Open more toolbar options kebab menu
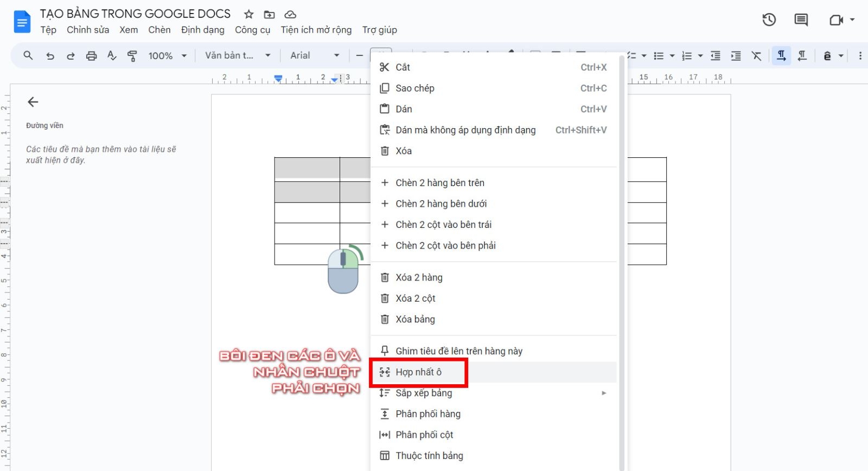The image size is (868, 471). coord(860,55)
